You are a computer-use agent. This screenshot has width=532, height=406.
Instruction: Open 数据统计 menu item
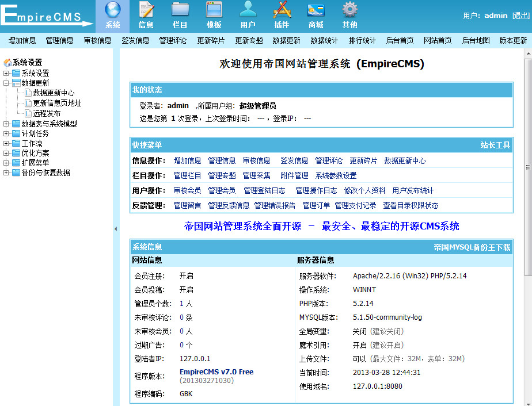click(324, 41)
